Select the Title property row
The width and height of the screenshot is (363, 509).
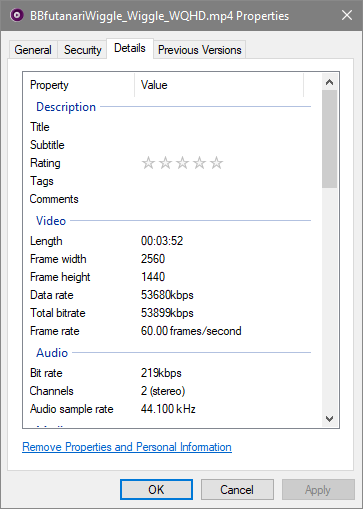pyautogui.click(x=170, y=127)
